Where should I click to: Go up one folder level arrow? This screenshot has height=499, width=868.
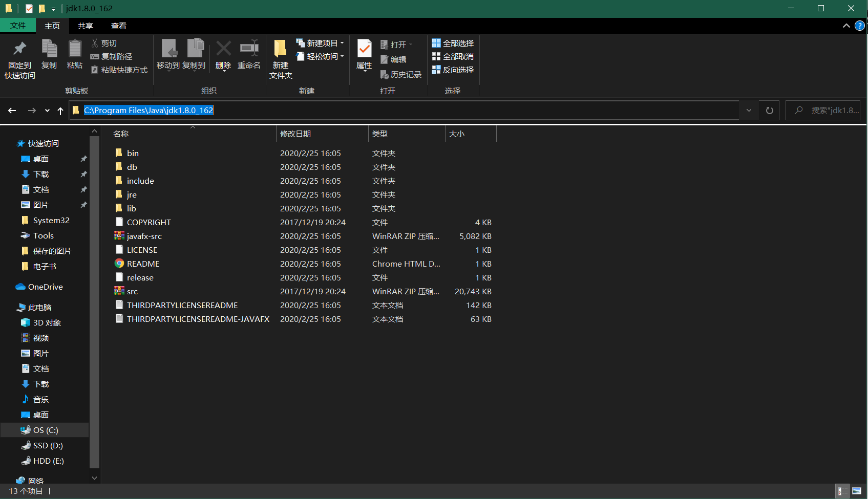60,111
